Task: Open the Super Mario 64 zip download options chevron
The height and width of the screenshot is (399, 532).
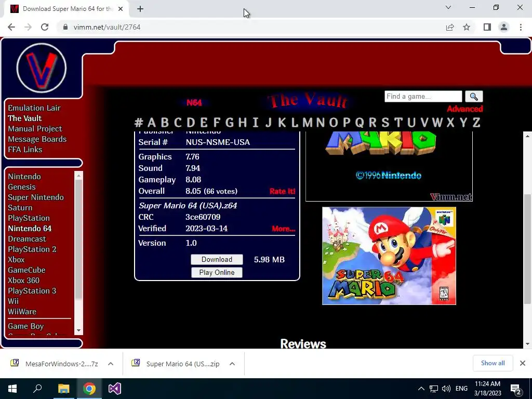Action: click(232, 364)
